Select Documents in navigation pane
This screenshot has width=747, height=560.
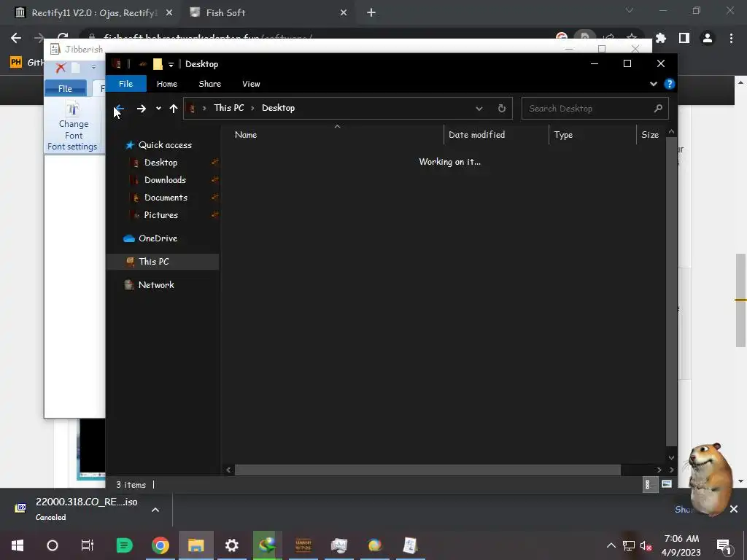tap(166, 198)
